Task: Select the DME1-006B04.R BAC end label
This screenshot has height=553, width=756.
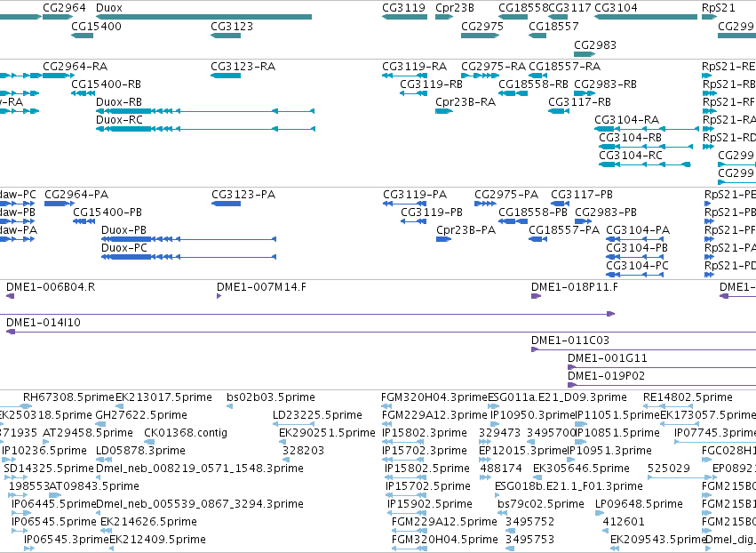Action: [x=51, y=287]
